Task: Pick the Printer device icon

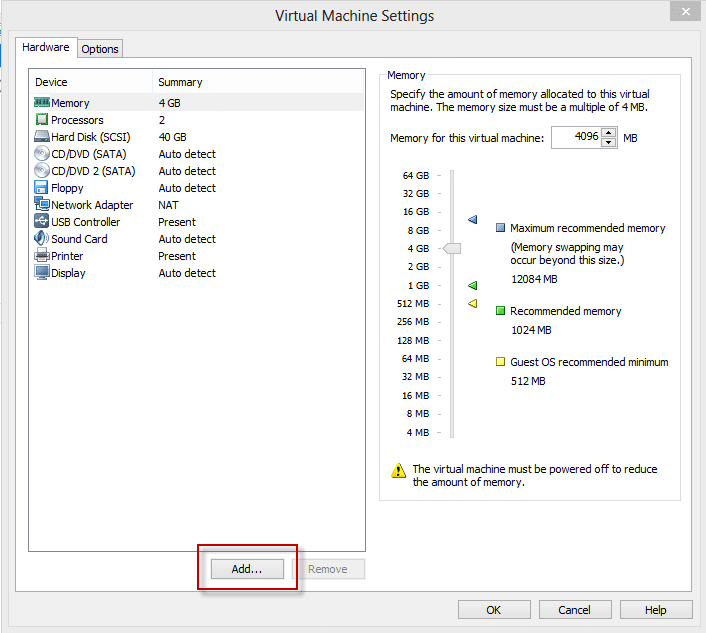Action: (42, 256)
